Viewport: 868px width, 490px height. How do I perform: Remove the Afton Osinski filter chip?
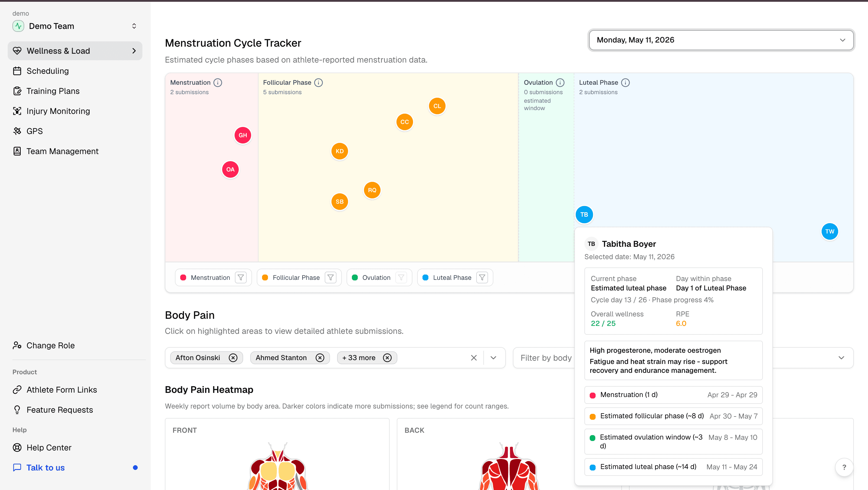233,358
